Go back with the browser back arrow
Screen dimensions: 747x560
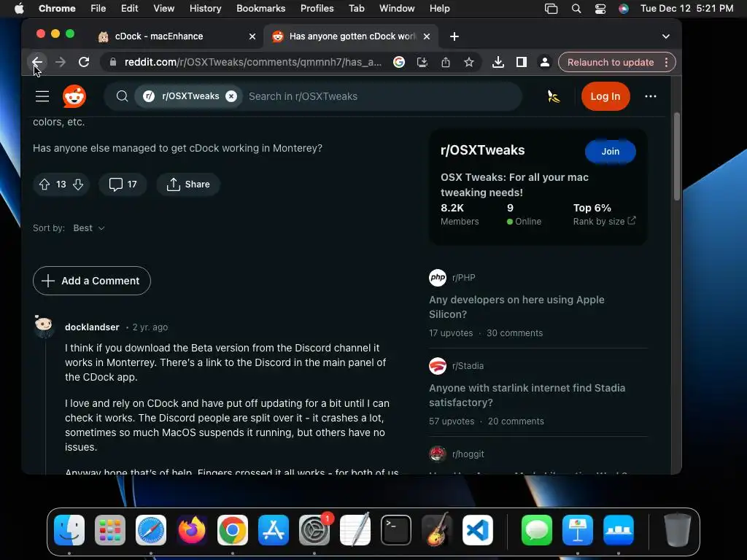tap(37, 62)
